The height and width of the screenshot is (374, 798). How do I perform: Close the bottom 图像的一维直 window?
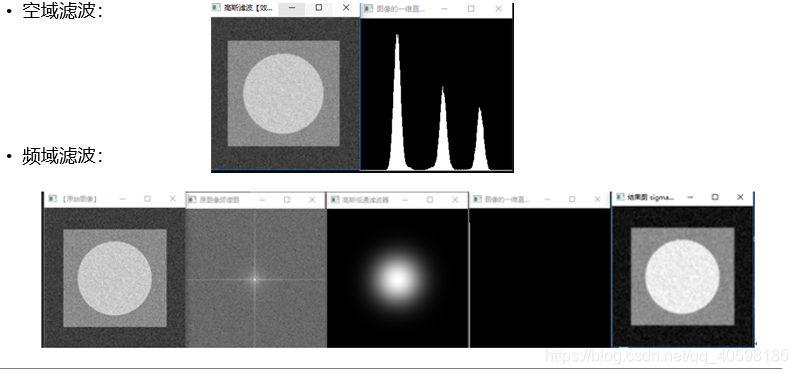[x=597, y=199]
